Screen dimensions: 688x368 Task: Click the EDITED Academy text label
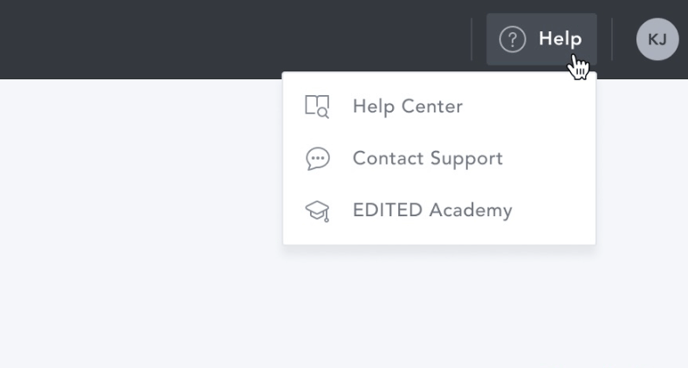433,210
